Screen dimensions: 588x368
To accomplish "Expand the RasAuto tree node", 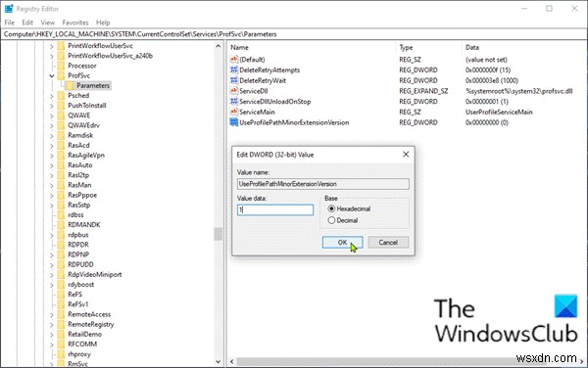I will 51,165.
